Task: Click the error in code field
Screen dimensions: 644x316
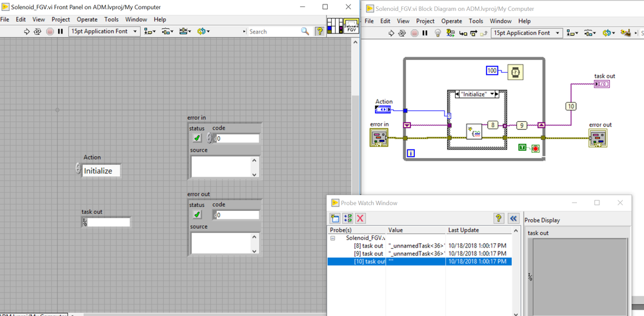Action: (x=238, y=139)
